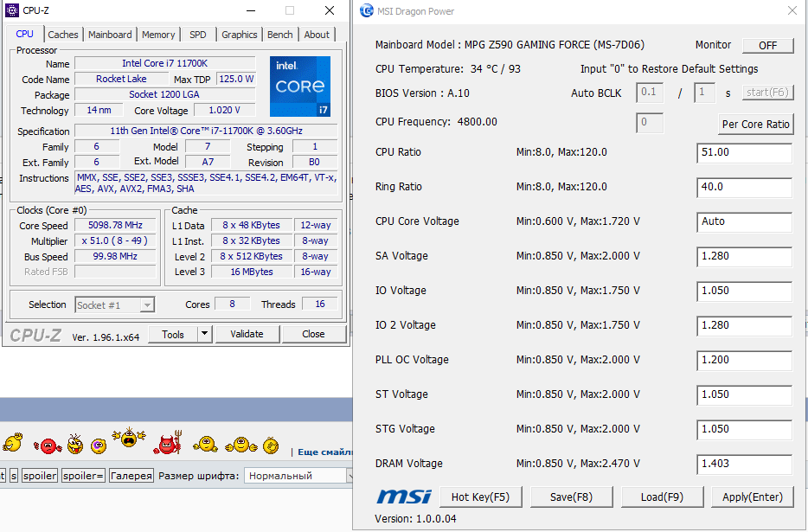Click the MSI Dragon Power title icon
Image resolution: width=808 pixels, height=532 pixels.
click(x=367, y=11)
